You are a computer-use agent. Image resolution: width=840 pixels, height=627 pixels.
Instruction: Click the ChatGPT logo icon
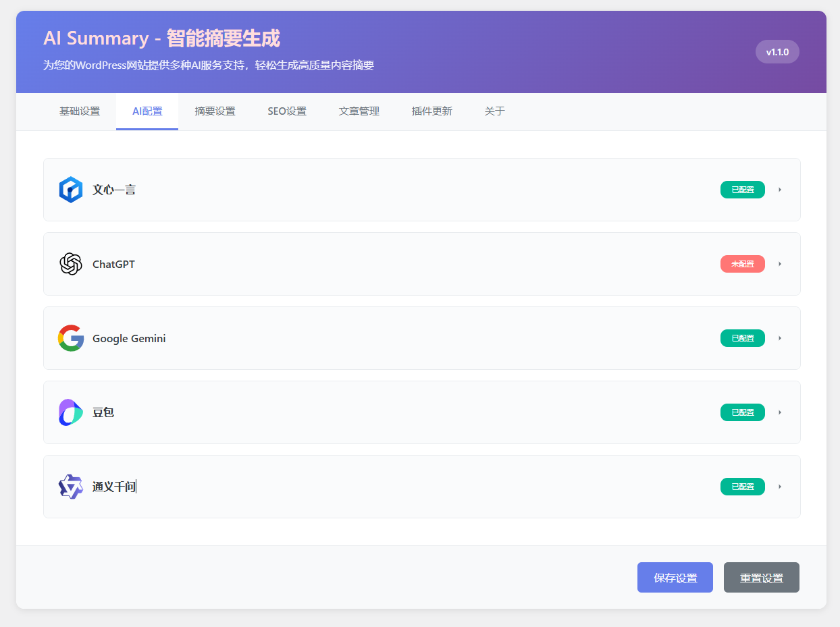click(70, 264)
